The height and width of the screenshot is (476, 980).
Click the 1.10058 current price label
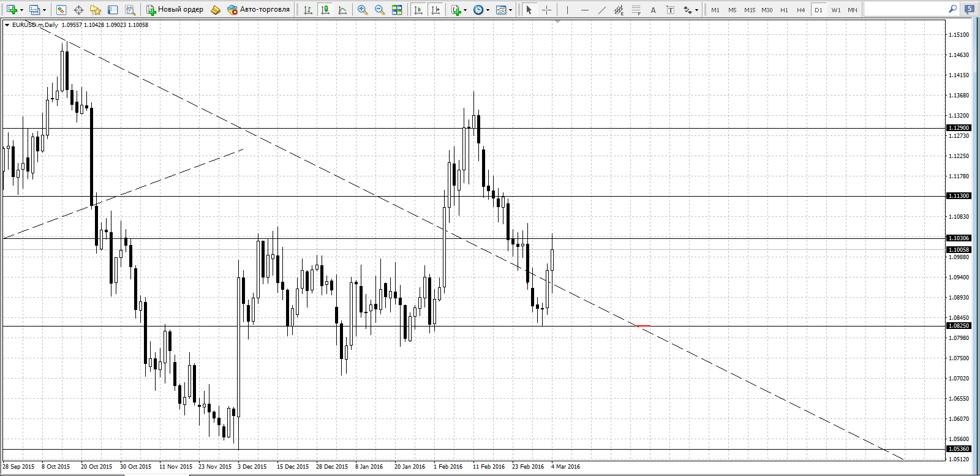(x=959, y=250)
